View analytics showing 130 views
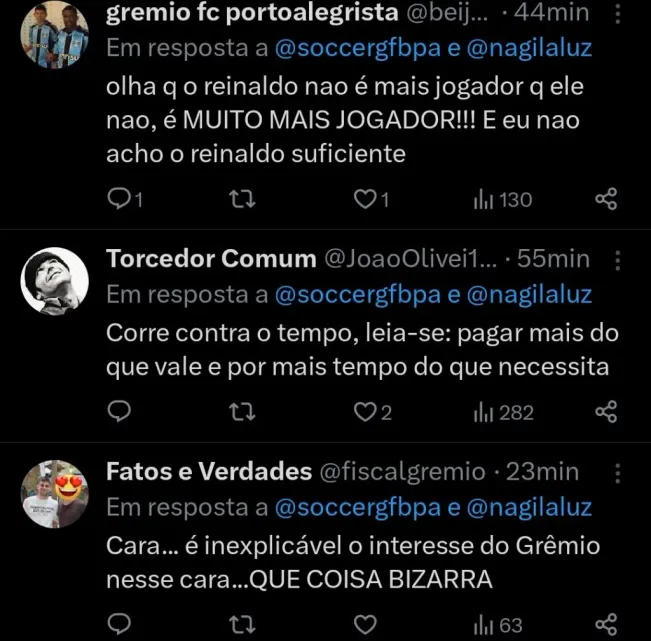The height and width of the screenshot is (641, 651). point(502,200)
